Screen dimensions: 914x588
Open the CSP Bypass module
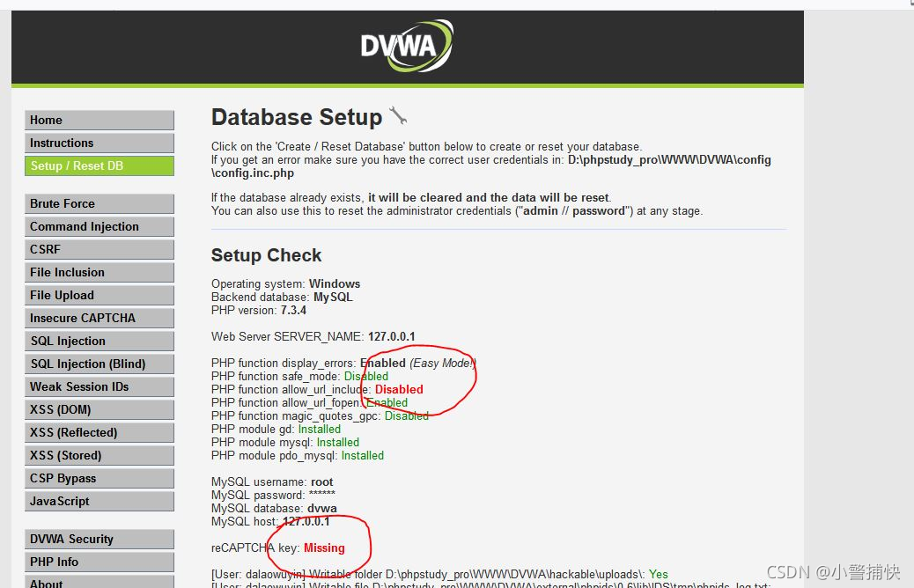(99, 478)
